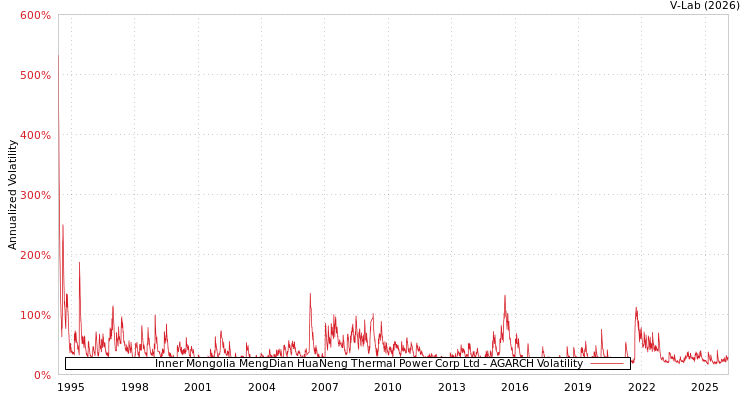Click the V-Lab (2026) watermark text

coord(705,5)
